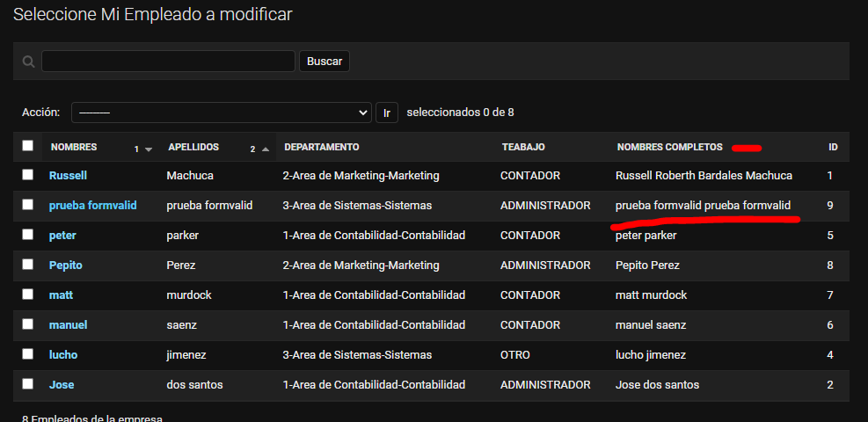This screenshot has height=422, width=868.
Task: Sort by Nombres Completos header
Action: tap(670, 147)
